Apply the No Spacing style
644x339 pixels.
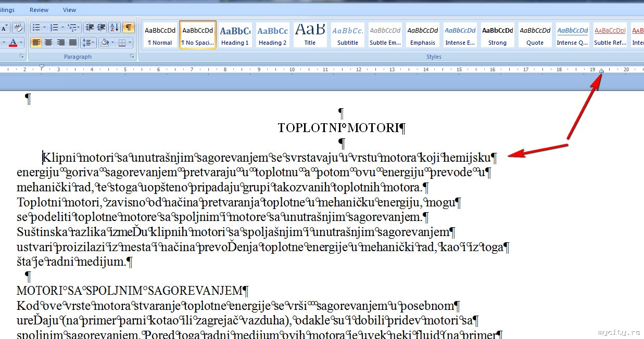[x=198, y=35]
